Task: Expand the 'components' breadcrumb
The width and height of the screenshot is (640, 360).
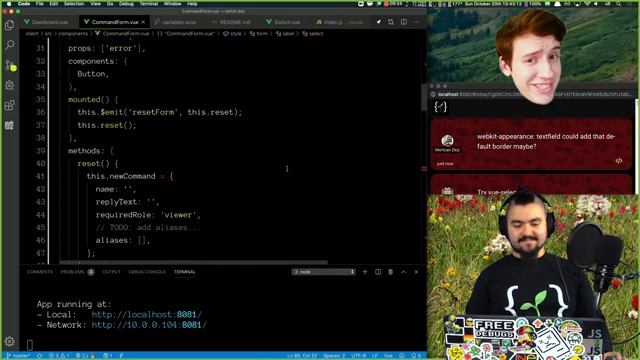Action: (x=73, y=33)
